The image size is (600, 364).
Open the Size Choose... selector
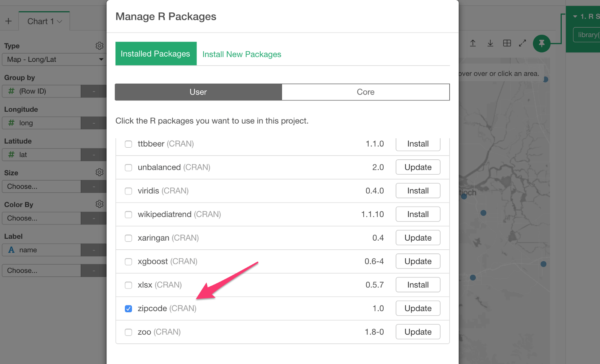(x=41, y=186)
